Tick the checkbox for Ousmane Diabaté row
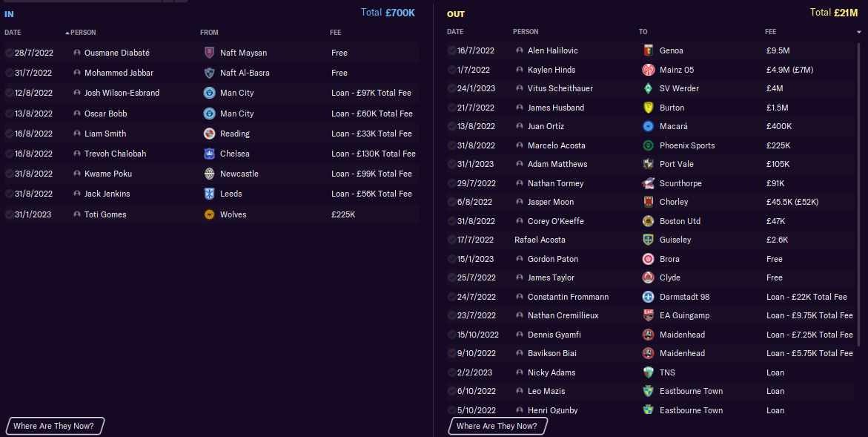The width and height of the screenshot is (868, 437). coord(10,53)
